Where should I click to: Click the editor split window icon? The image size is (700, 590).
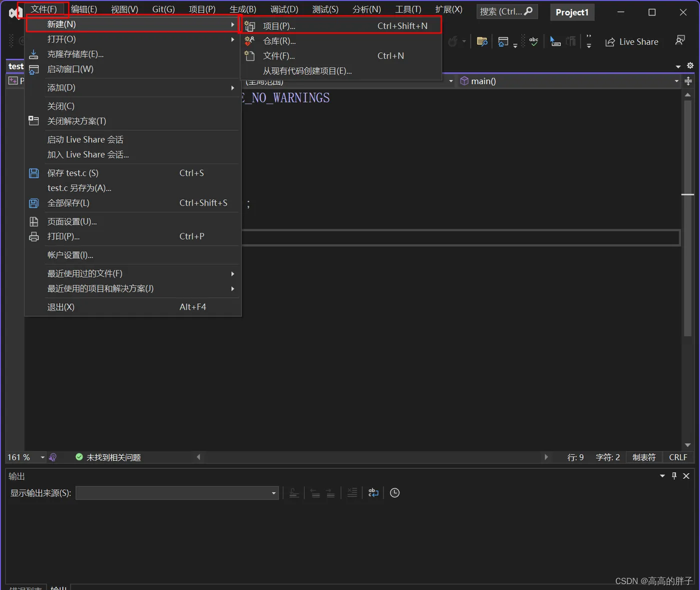point(688,81)
